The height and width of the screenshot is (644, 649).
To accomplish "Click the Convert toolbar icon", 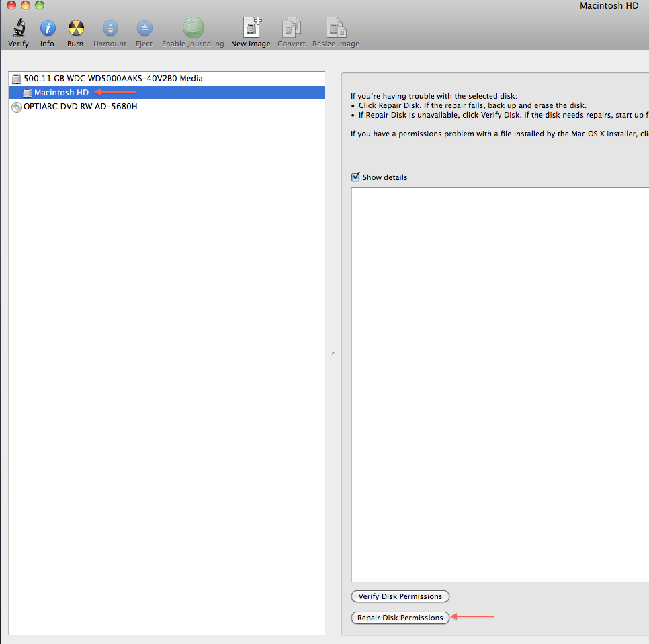I will pyautogui.click(x=292, y=28).
